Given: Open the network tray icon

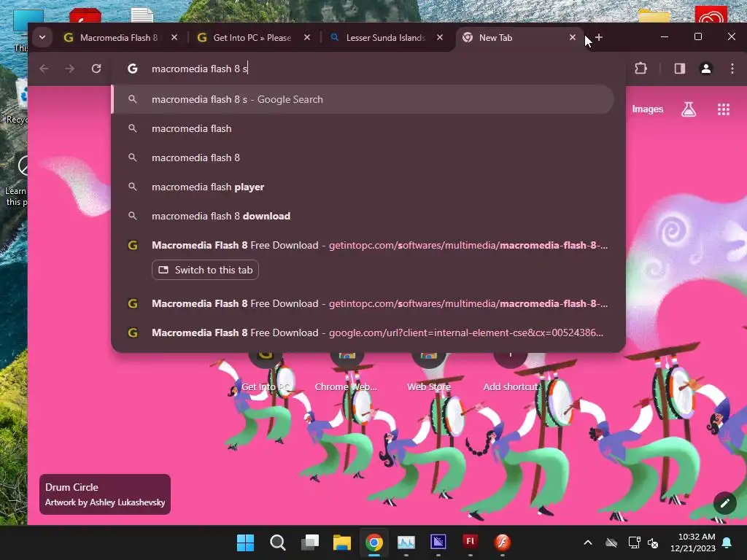Looking at the screenshot, I should coord(634,542).
